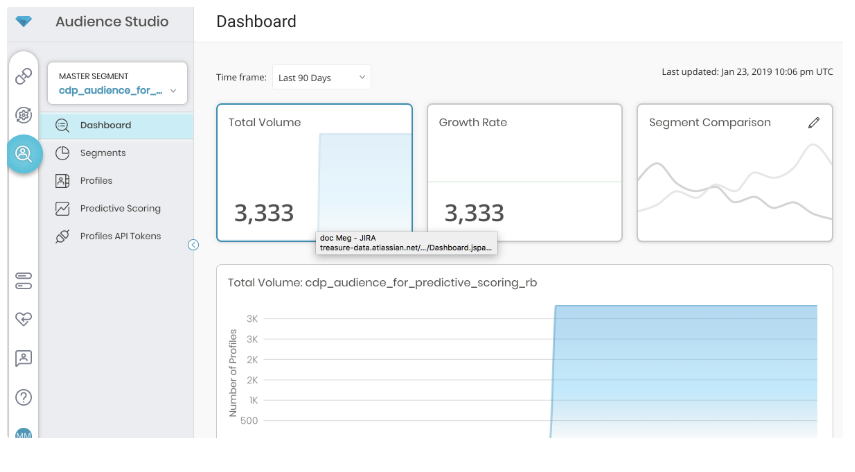Open the gear settings icon in left rail
The image size is (855, 472).
[x=23, y=115]
